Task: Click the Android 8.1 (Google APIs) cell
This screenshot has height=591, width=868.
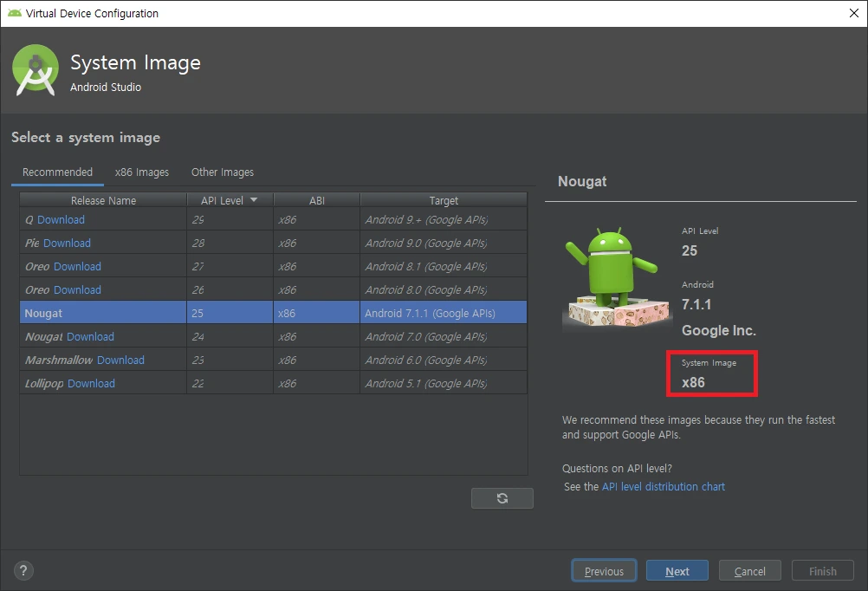Action: (x=444, y=266)
